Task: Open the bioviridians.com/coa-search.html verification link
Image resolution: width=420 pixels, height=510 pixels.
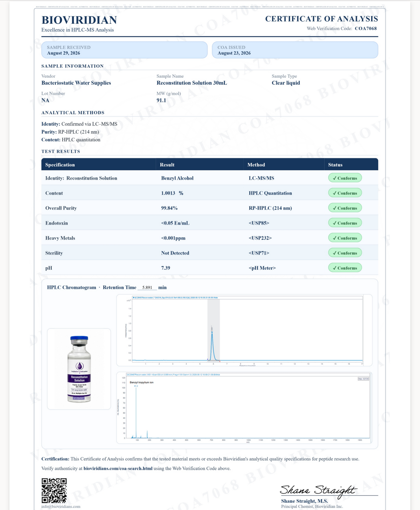Action: coord(118,468)
